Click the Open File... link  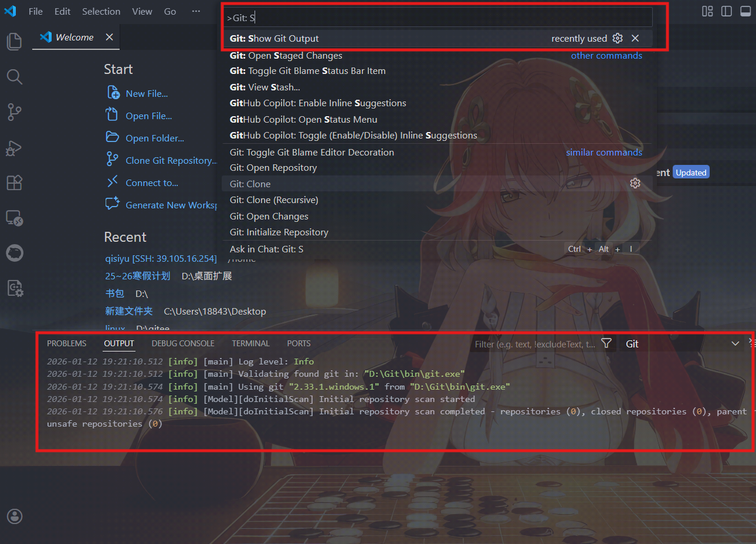point(149,116)
